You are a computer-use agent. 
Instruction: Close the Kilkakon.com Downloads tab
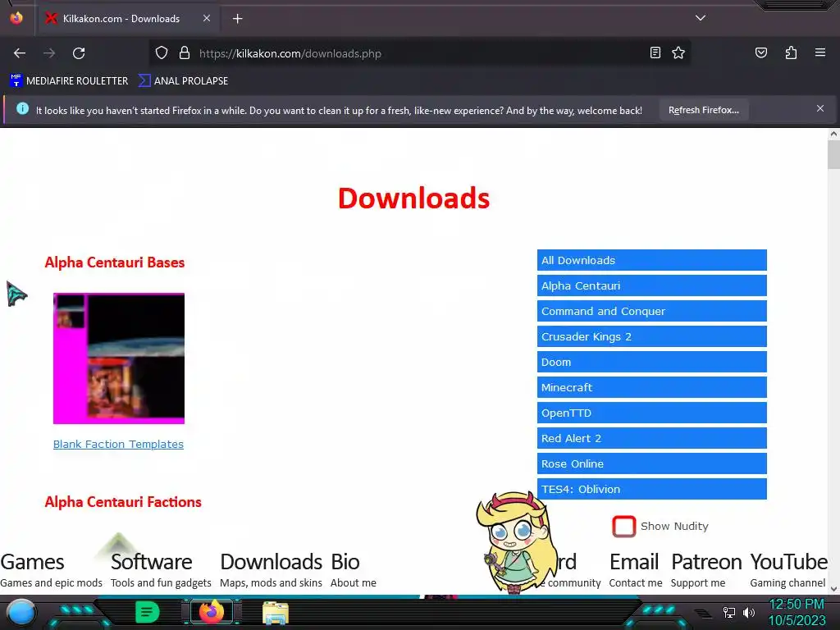pos(206,18)
